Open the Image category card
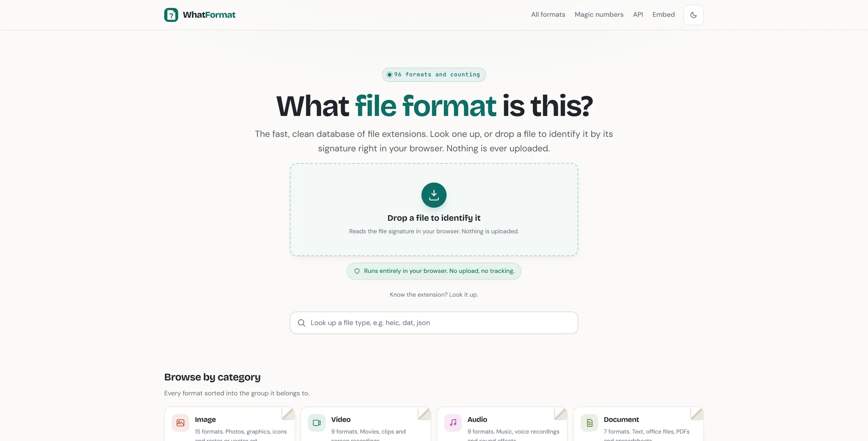The height and width of the screenshot is (441, 868). point(229,424)
